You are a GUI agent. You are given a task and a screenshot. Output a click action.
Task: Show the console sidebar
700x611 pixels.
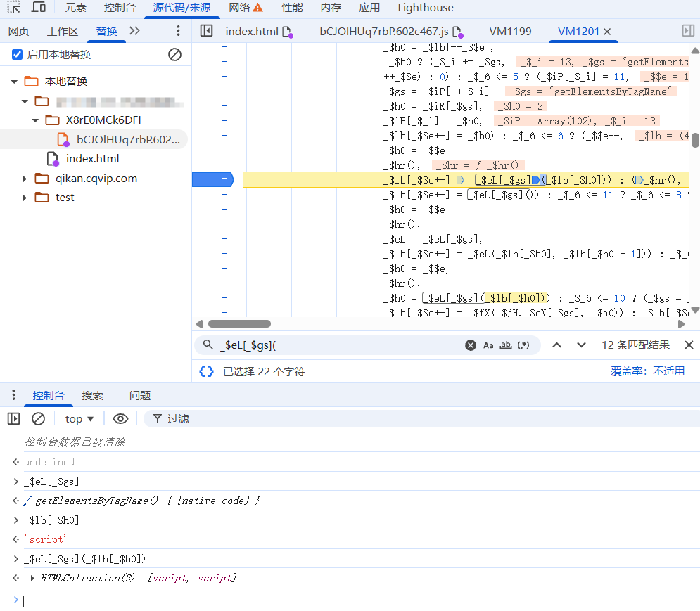[x=14, y=419]
